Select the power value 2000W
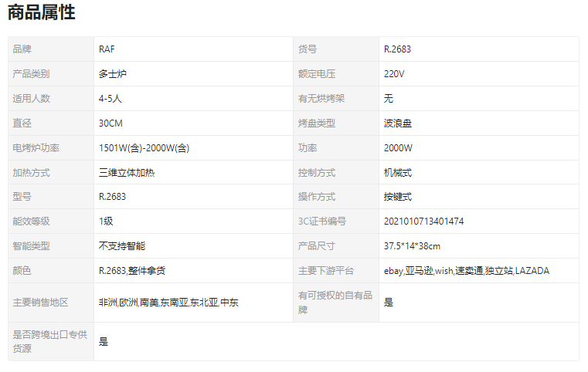Image resolution: width=588 pixels, height=372 pixels. (x=398, y=148)
